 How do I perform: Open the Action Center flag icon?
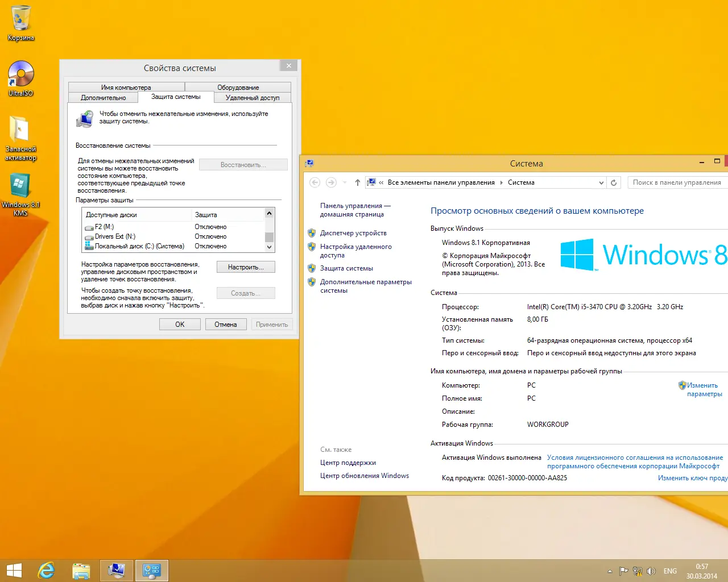click(623, 571)
